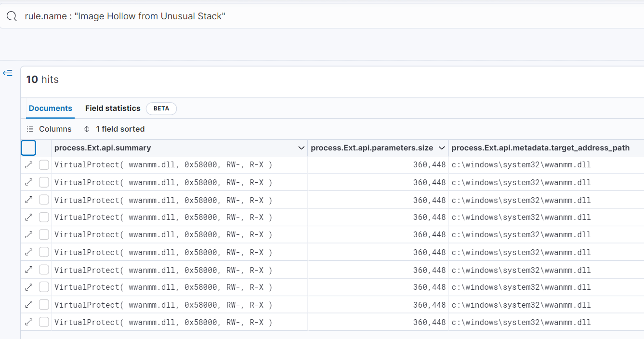Click the target_address_path column header
This screenshot has height=339, width=644.
coord(540,148)
